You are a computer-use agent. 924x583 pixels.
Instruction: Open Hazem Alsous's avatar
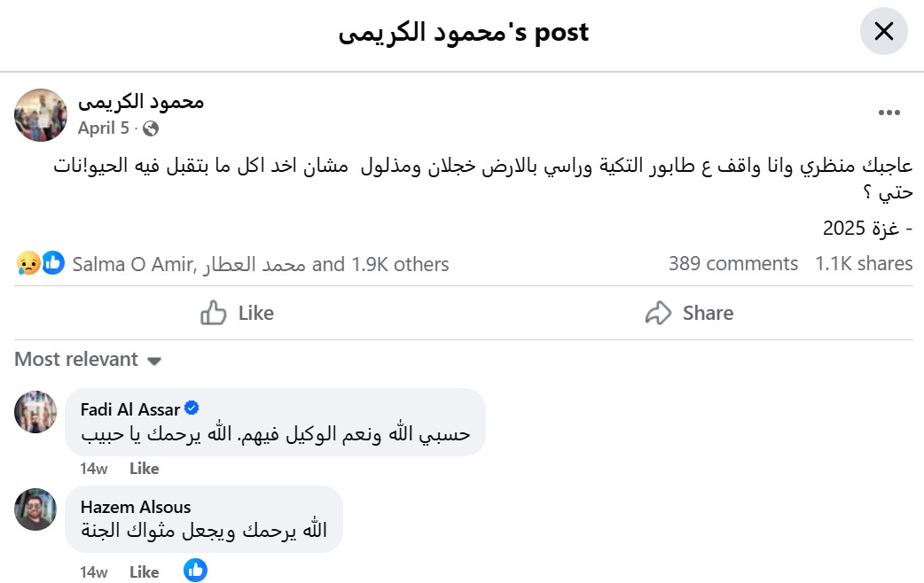[x=35, y=509]
